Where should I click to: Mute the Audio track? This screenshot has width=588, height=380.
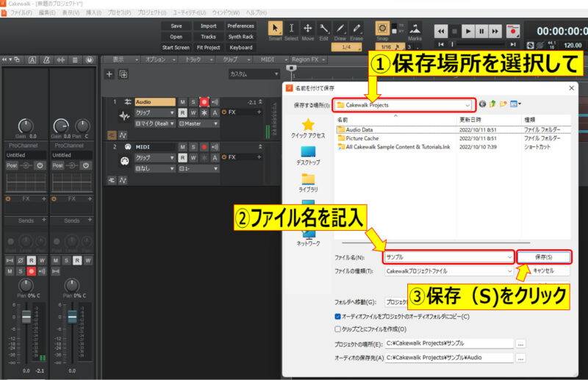(182, 102)
